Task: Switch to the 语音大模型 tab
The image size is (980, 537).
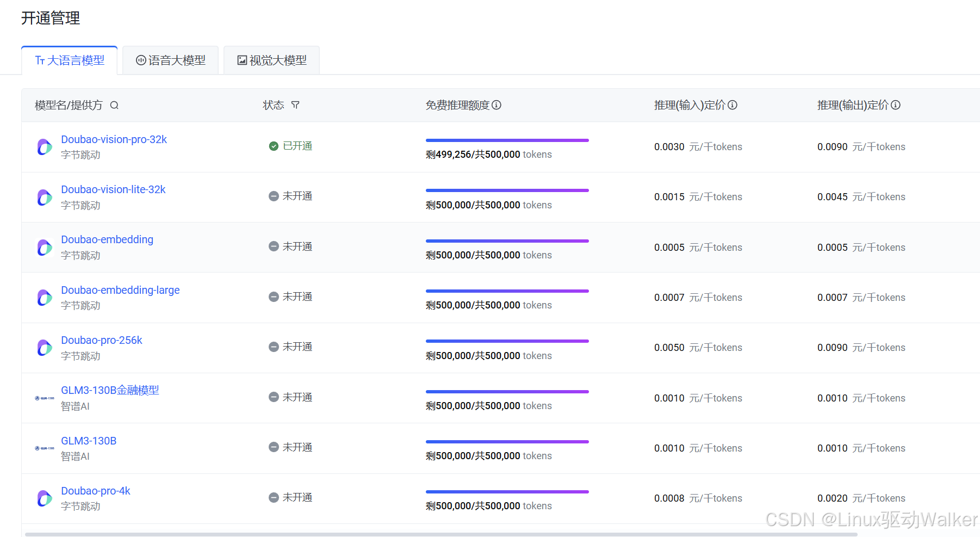Action: [170, 60]
